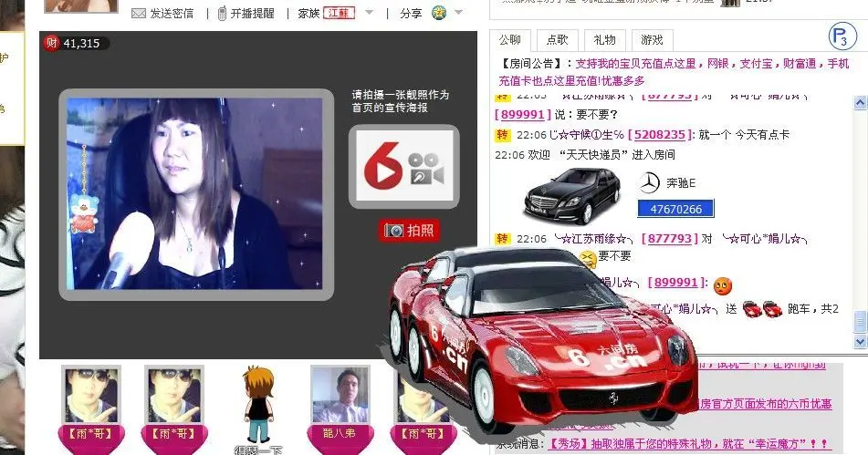This screenshot has height=455, width=868.
Task: Click the 财 wealth icon
Action: [51, 43]
